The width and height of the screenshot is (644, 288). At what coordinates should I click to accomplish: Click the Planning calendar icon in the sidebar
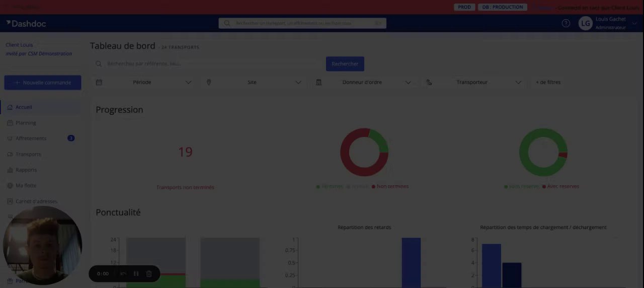point(10,123)
